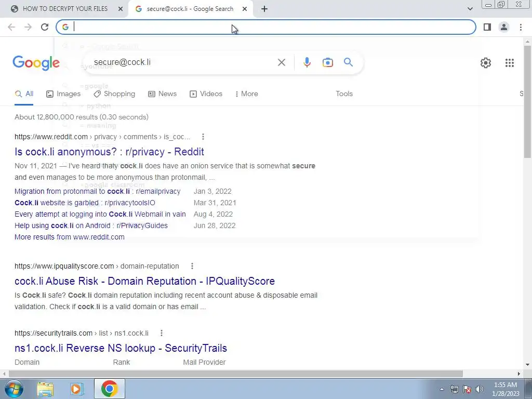532x399 pixels.
Task: Open the Chrome profile avatar
Action: pyautogui.click(x=504, y=27)
